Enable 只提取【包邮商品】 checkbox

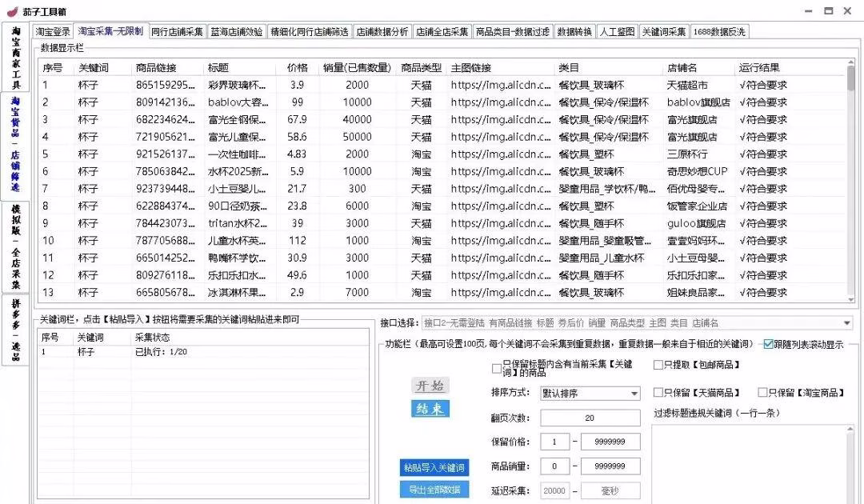[x=658, y=365]
